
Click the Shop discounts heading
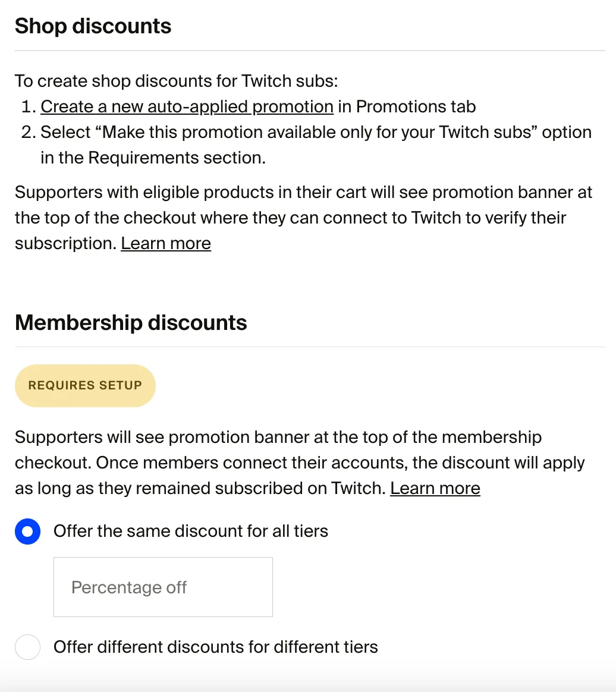(x=93, y=26)
